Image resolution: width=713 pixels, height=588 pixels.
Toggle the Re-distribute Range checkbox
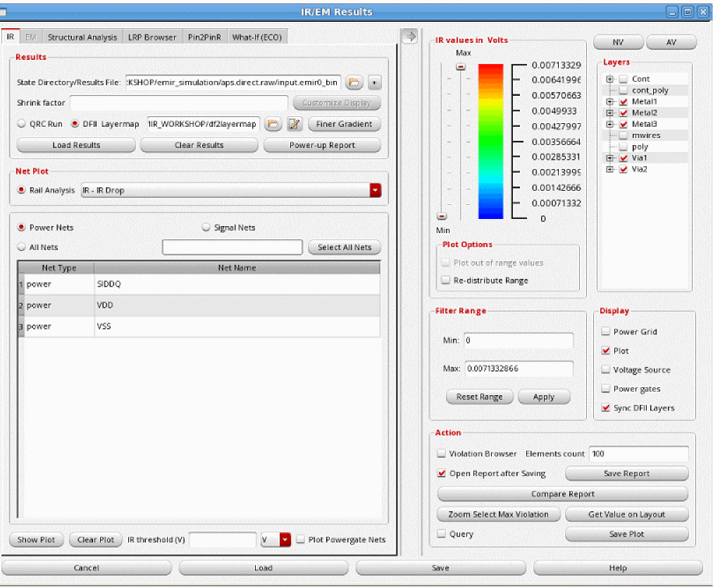pos(445,280)
